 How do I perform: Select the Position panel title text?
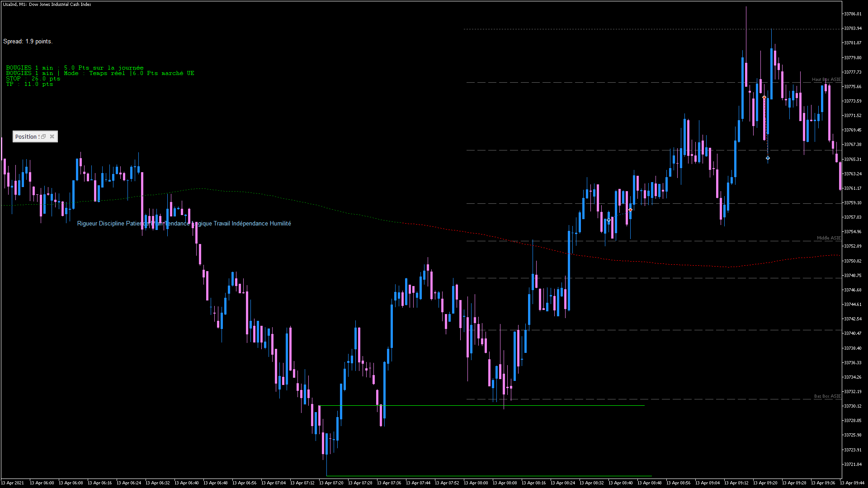coord(26,136)
